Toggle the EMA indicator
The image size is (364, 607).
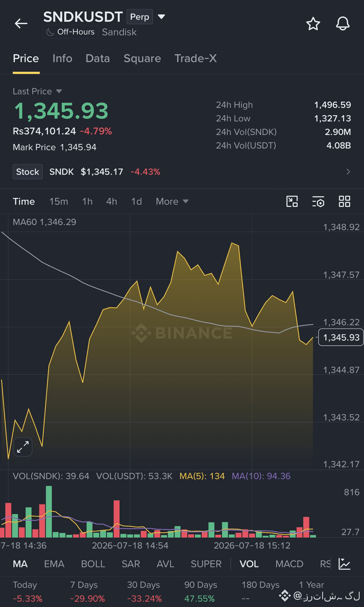pos(54,564)
